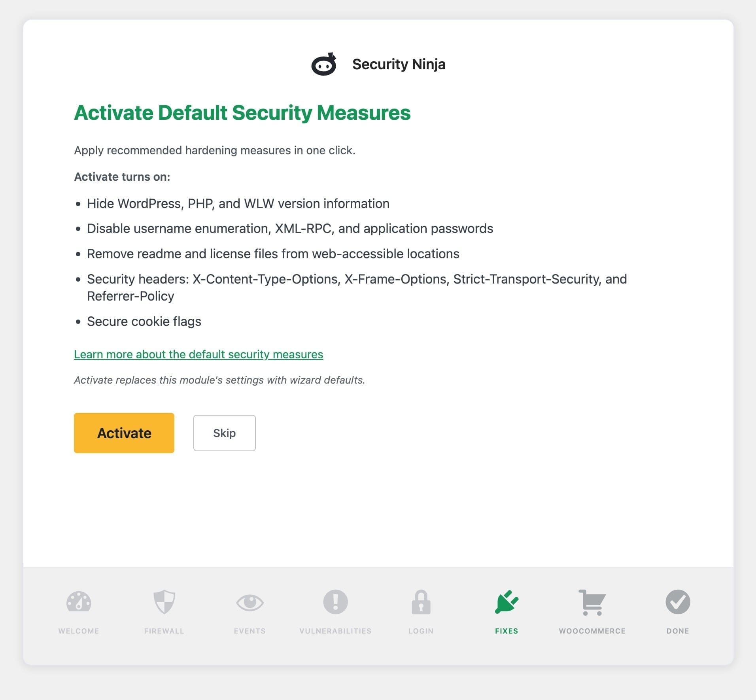Click the Security headers bullet item
The width and height of the screenshot is (756, 700).
[357, 288]
